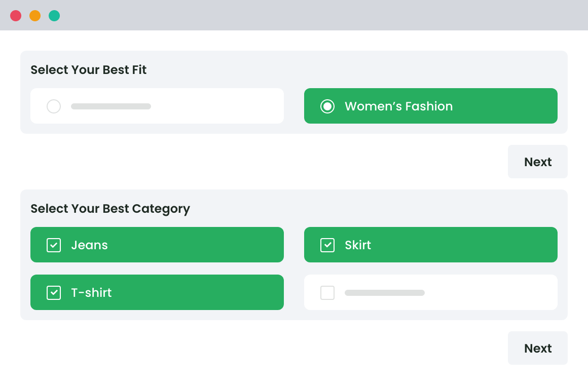Select the green T-shirt option card

[157, 292]
